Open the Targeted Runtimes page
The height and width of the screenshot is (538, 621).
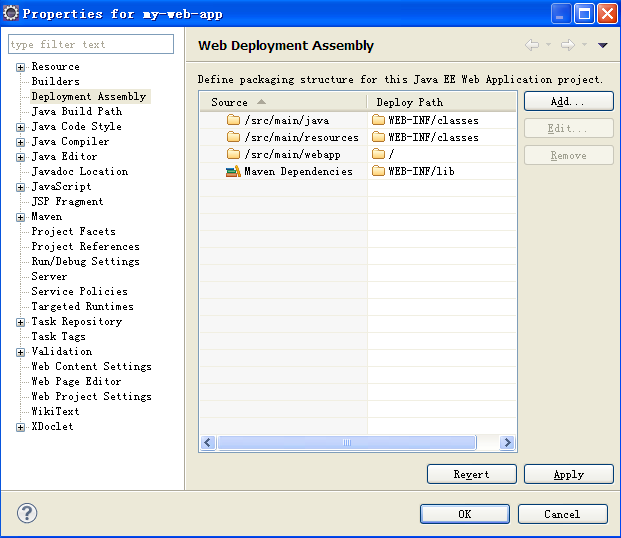coord(82,306)
